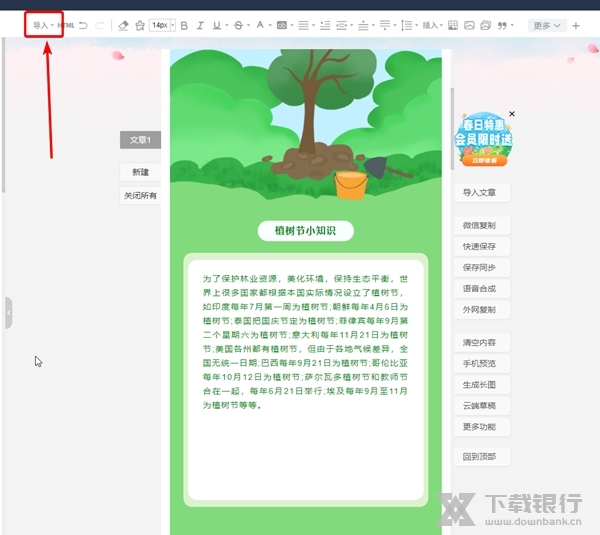Image resolution: width=600 pixels, height=535 pixels.
Task: Click the font color A icon
Action: [260, 25]
